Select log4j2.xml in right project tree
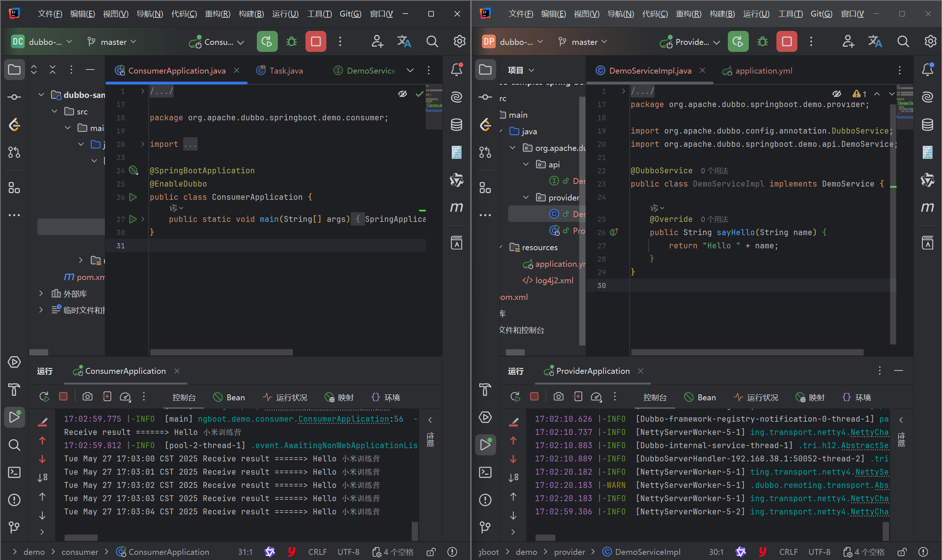Viewport: 942px width, 560px height. [548, 280]
